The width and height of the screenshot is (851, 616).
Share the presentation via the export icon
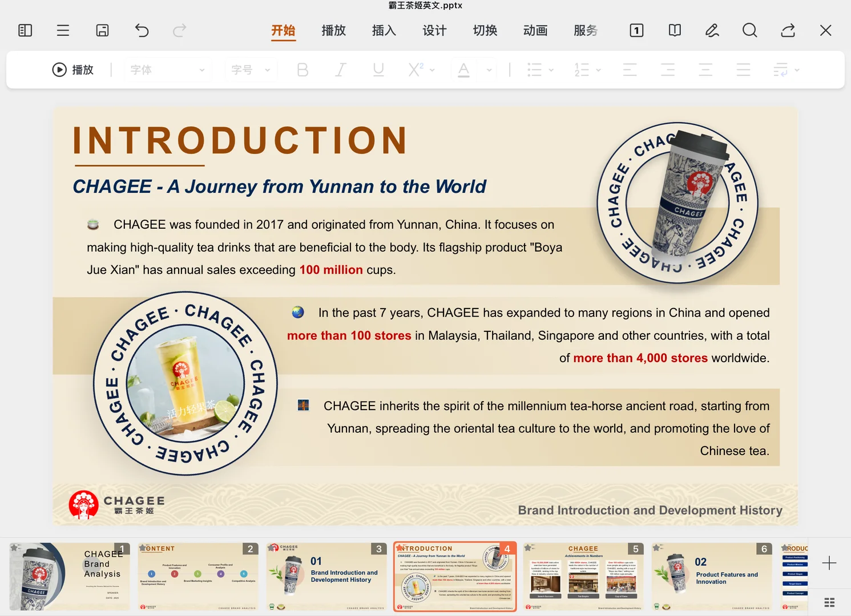[x=788, y=30]
